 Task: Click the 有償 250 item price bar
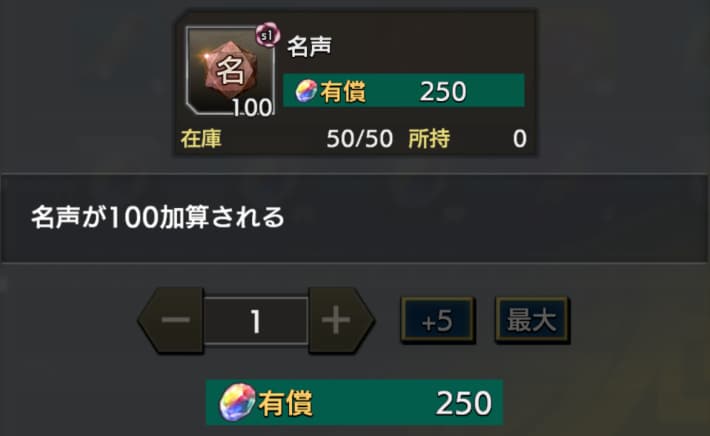point(403,91)
